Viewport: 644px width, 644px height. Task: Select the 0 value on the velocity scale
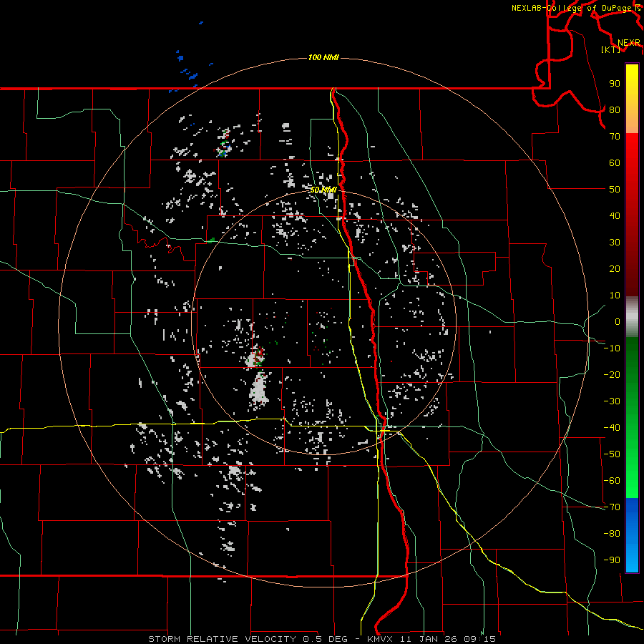coord(618,321)
